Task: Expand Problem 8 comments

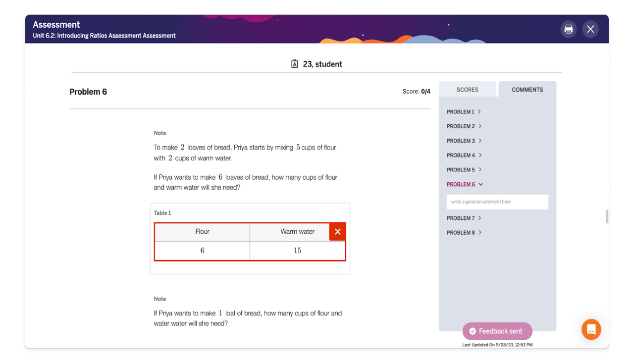Action: point(464,233)
